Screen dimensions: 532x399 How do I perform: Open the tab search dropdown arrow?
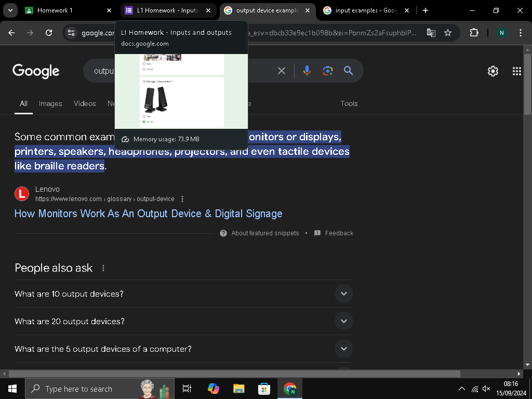coord(10,10)
